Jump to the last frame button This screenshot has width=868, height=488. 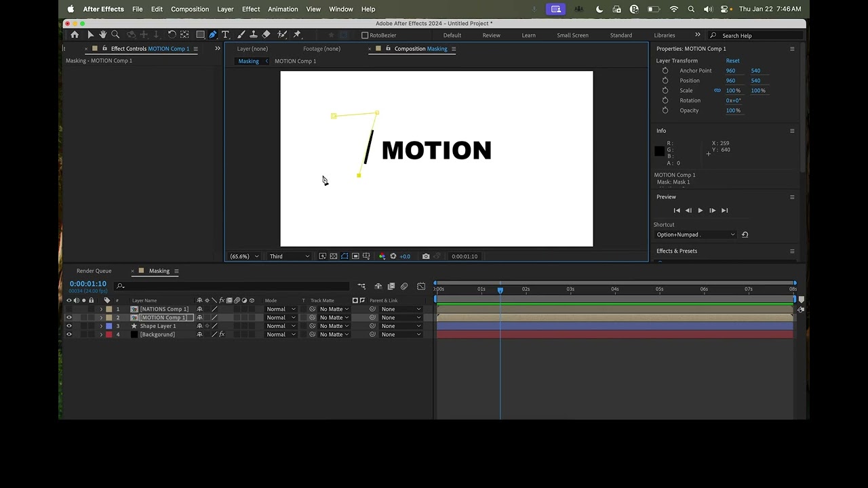[724, 211]
